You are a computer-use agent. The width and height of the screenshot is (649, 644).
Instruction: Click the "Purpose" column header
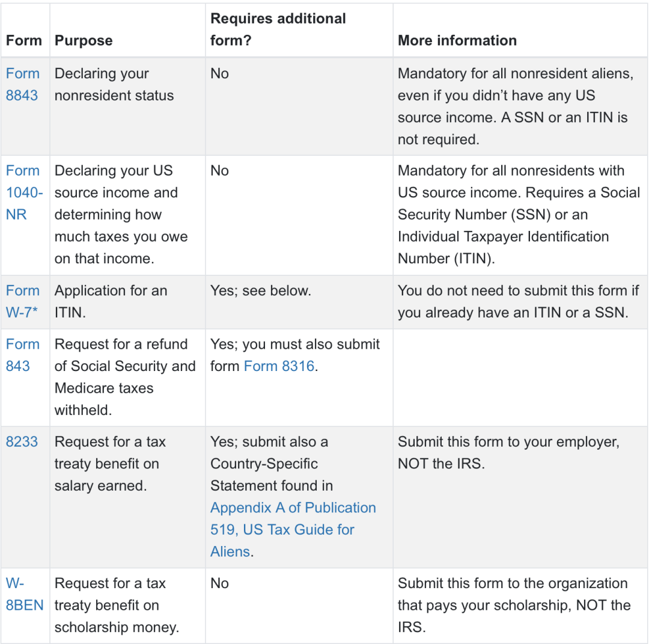coord(84,40)
